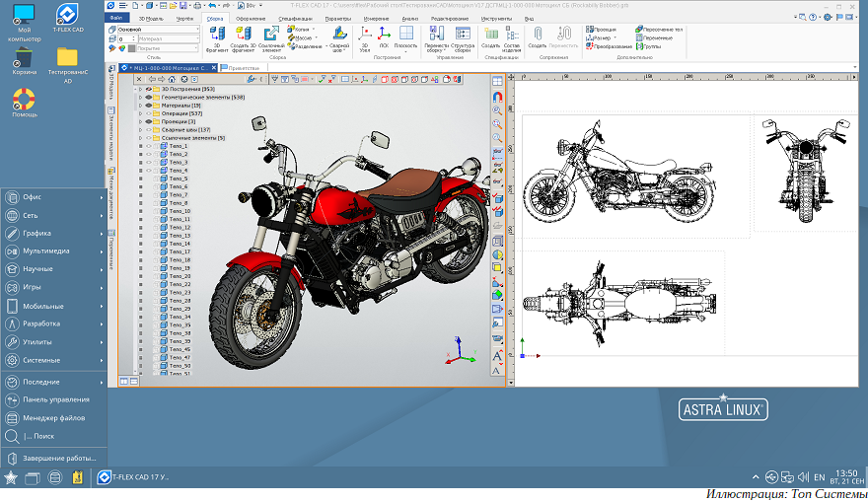Toggle visibility eye for Проекции folder

point(148,121)
